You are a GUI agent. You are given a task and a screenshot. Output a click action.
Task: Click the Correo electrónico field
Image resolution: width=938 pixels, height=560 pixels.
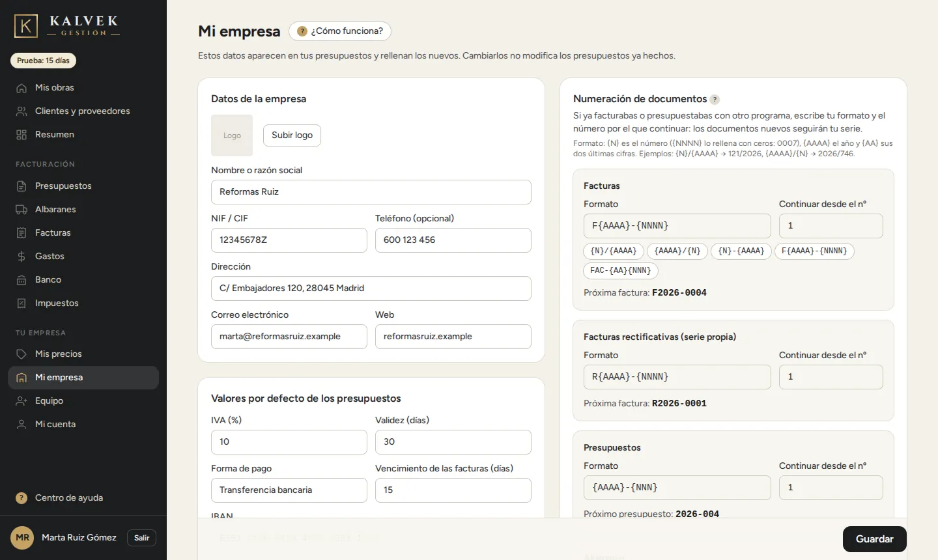pos(289,337)
